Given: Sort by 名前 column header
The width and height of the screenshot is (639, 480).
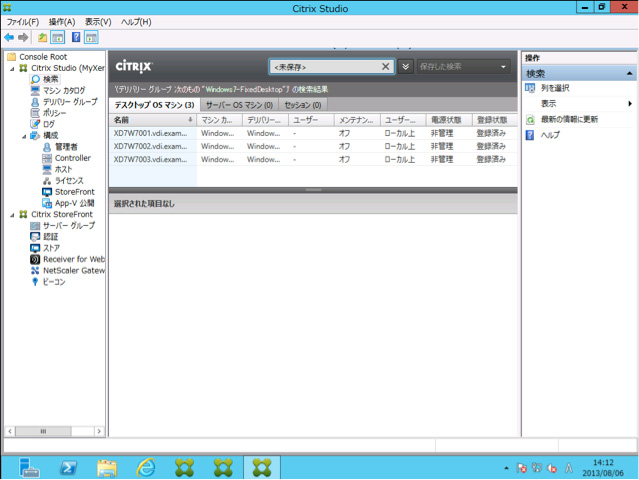Looking at the screenshot, I should click(153, 120).
